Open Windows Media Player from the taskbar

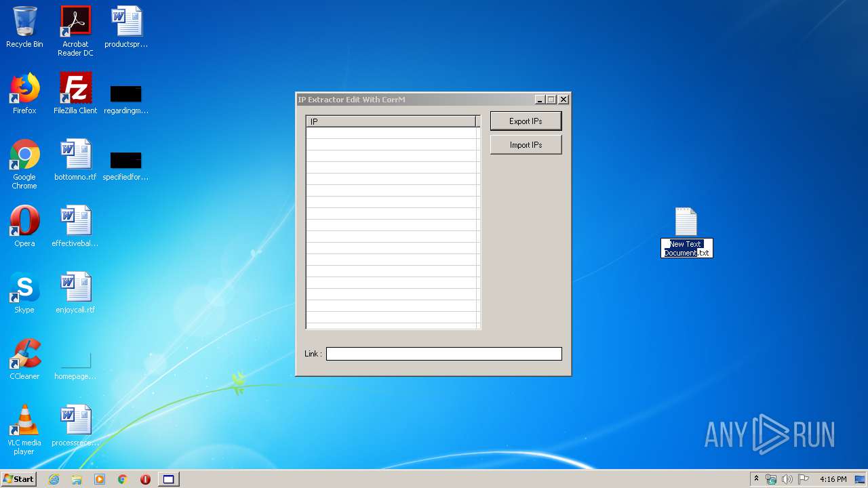point(100,479)
